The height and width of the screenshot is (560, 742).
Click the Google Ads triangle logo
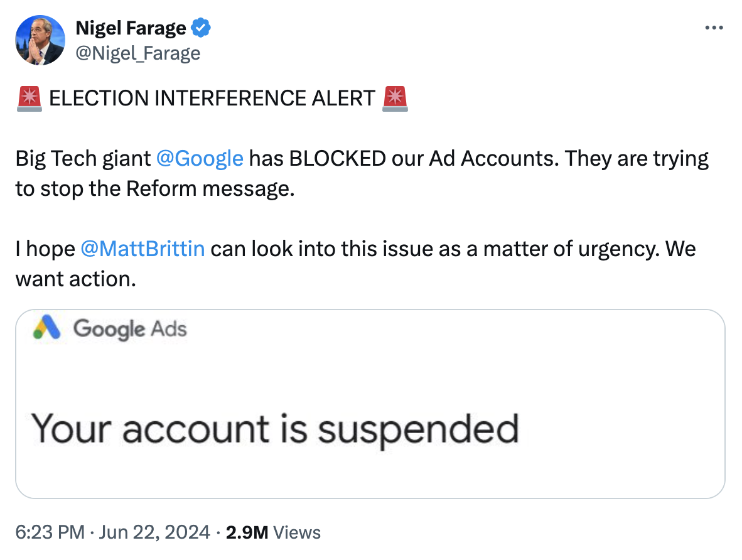[x=48, y=328]
